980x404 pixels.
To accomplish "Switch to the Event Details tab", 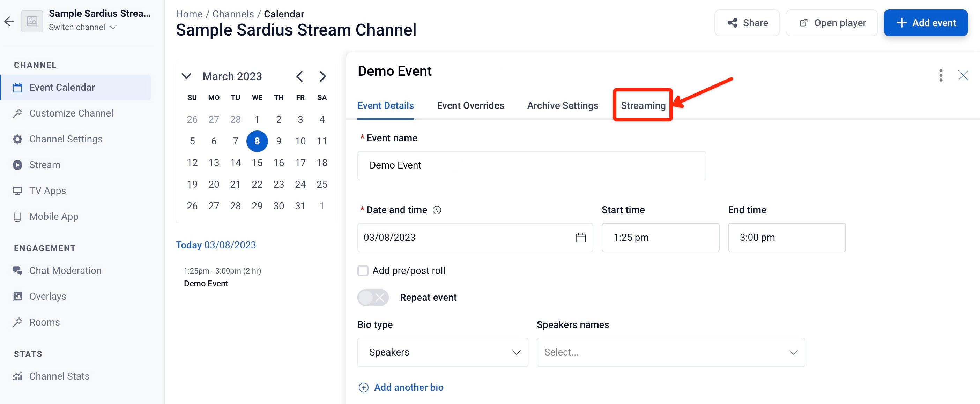I will pyautogui.click(x=385, y=106).
